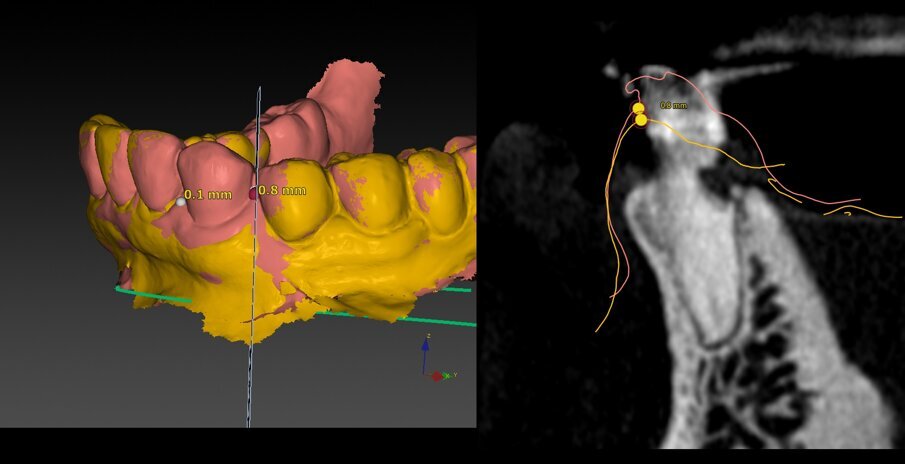Click the upper yellow marker on the CT slice
905x464 pixels.
638,108
